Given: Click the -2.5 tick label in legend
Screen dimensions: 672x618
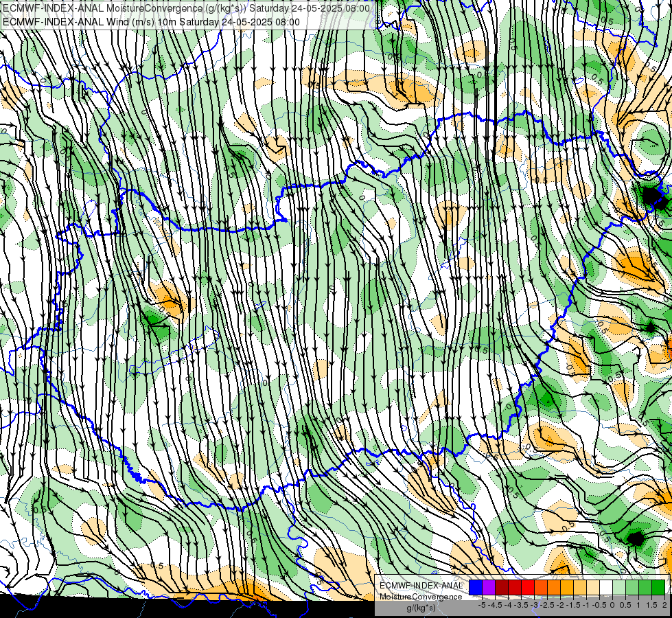Looking at the screenshot, I should point(547,605).
